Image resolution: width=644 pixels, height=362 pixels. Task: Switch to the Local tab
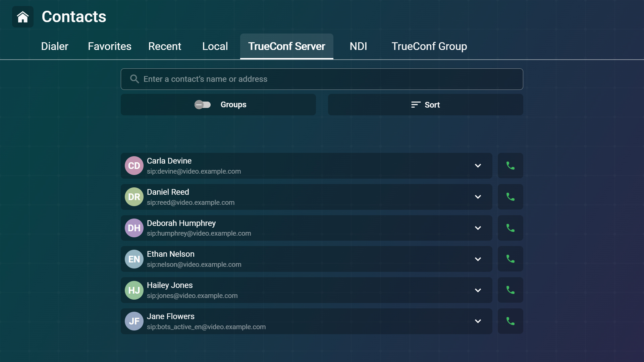(x=215, y=46)
